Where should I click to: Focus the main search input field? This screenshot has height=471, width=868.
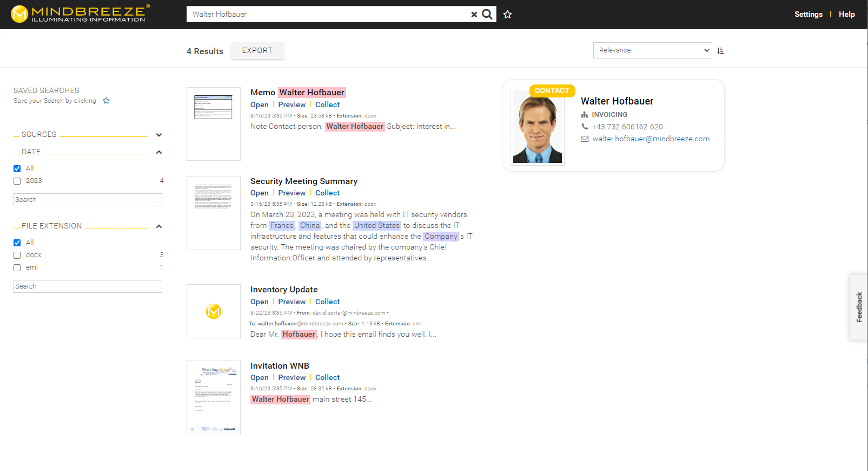pos(328,15)
